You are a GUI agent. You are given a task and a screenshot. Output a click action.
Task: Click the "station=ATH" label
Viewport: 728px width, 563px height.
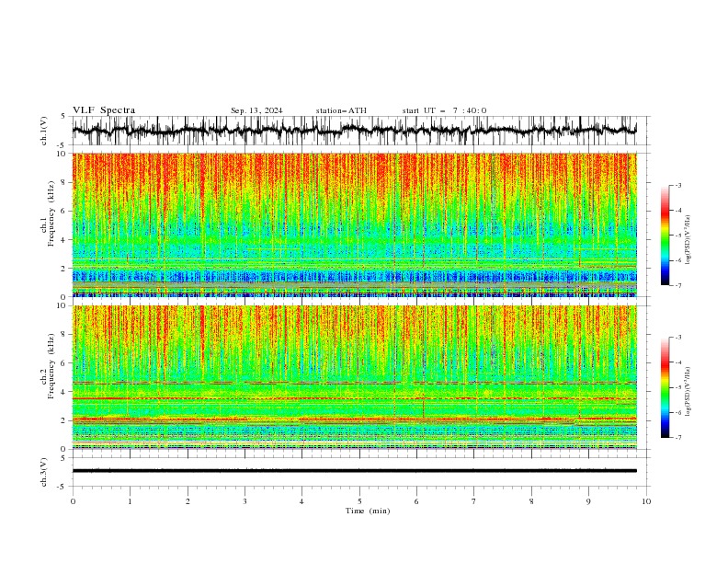341,110
